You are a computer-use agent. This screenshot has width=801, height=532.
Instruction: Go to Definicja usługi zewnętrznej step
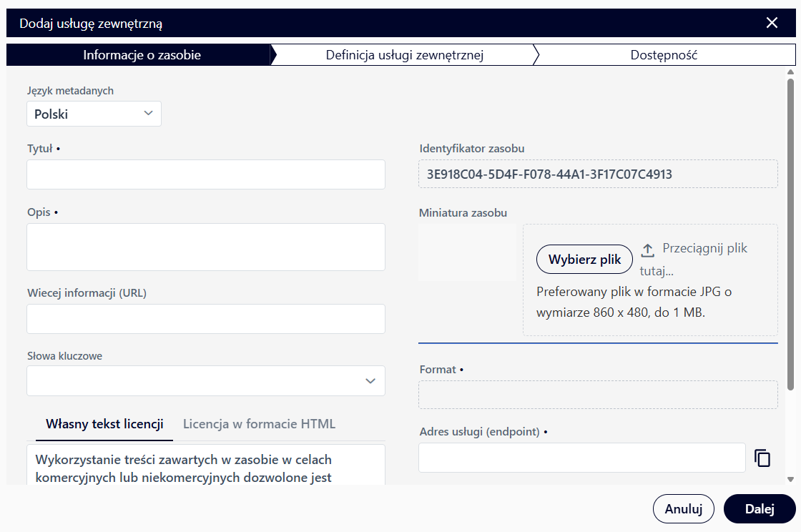tap(404, 55)
